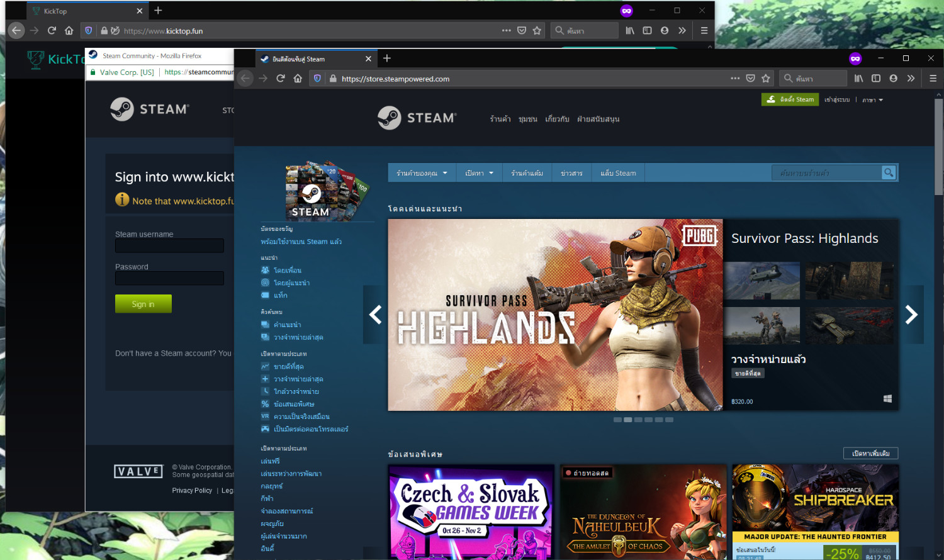Open Survivor Pass Highlands main banner image
The width and height of the screenshot is (944, 560).
tap(555, 315)
